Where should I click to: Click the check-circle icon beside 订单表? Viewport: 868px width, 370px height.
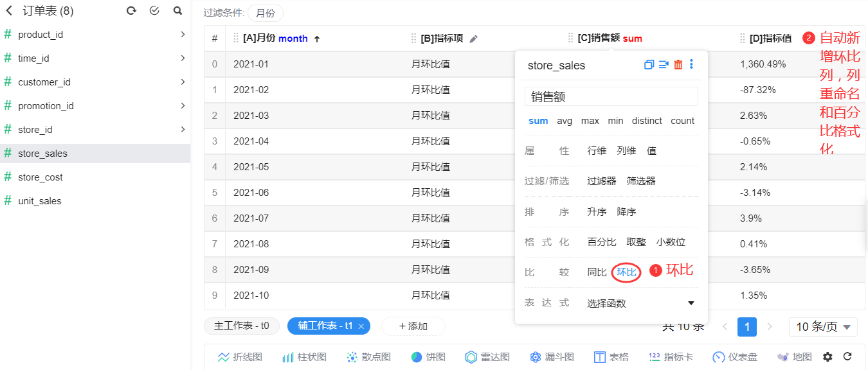(154, 11)
